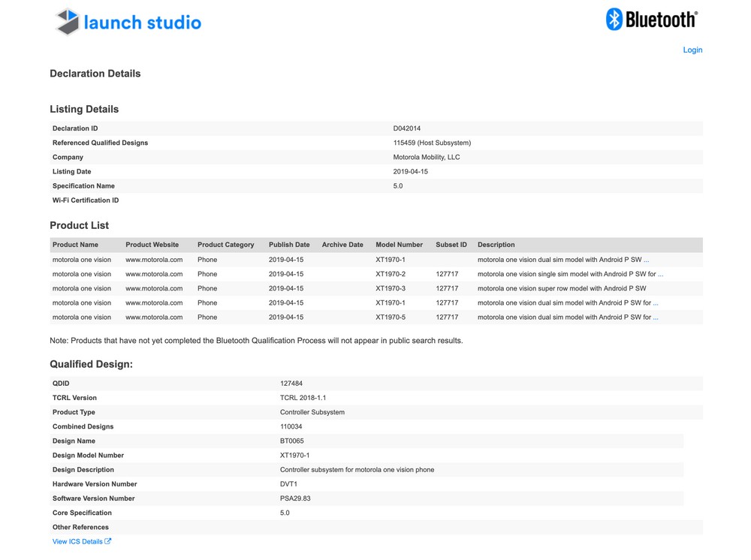Select the Hardware Version Number DVT1
The height and width of the screenshot is (560, 751).
(x=289, y=484)
